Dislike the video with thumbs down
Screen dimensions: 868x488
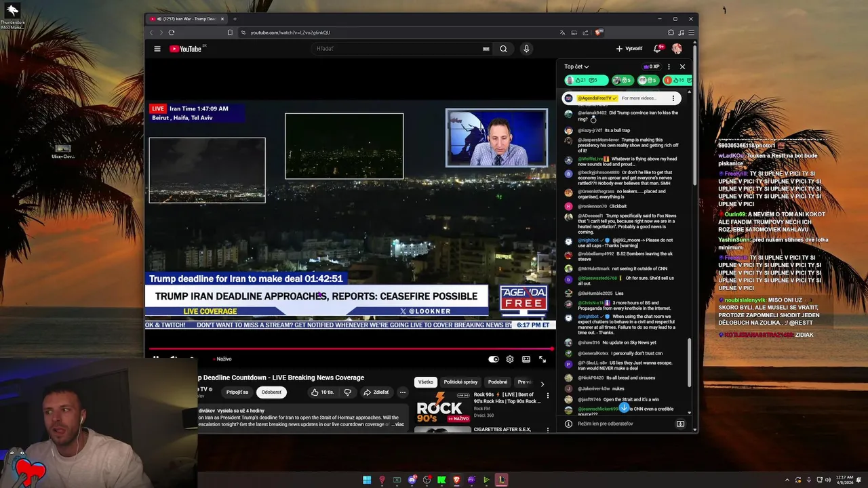point(347,392)
